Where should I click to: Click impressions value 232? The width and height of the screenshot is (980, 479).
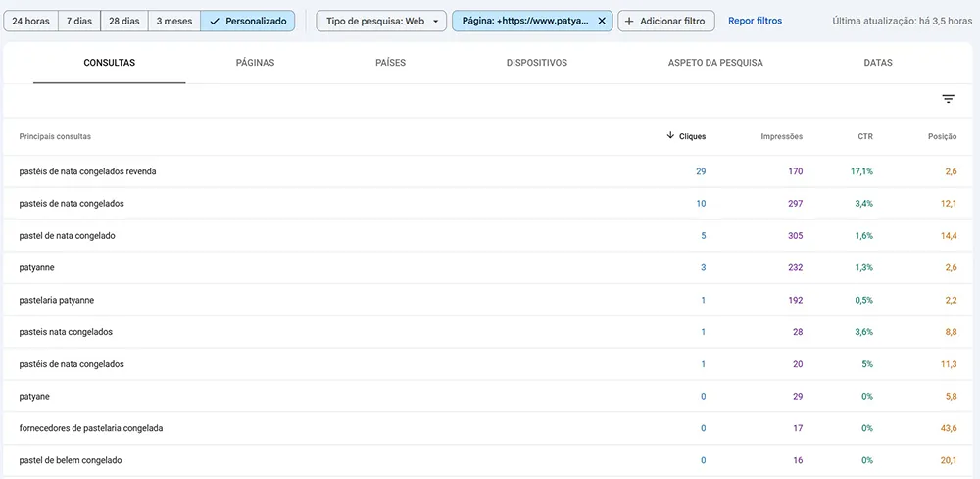click(796, 268)
